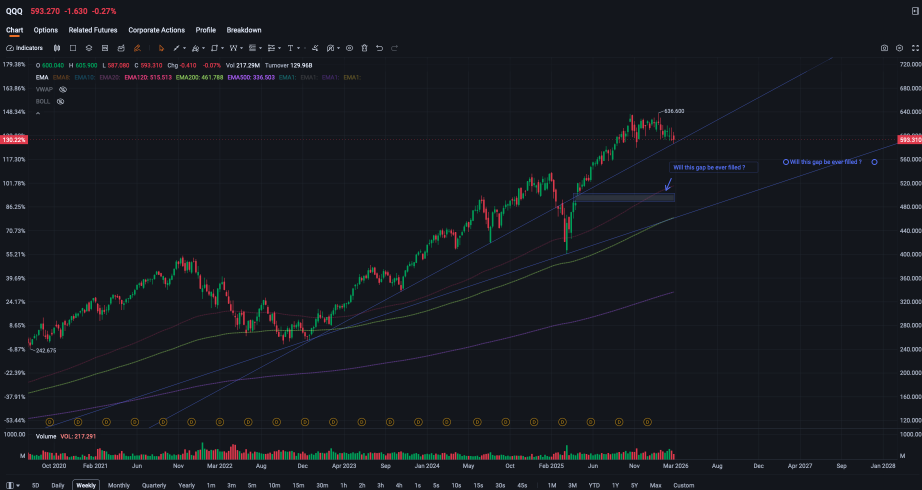Open the chart layout dropdown at bottom left
Screen dimensions: 922x490
click(x=12, y=485)
